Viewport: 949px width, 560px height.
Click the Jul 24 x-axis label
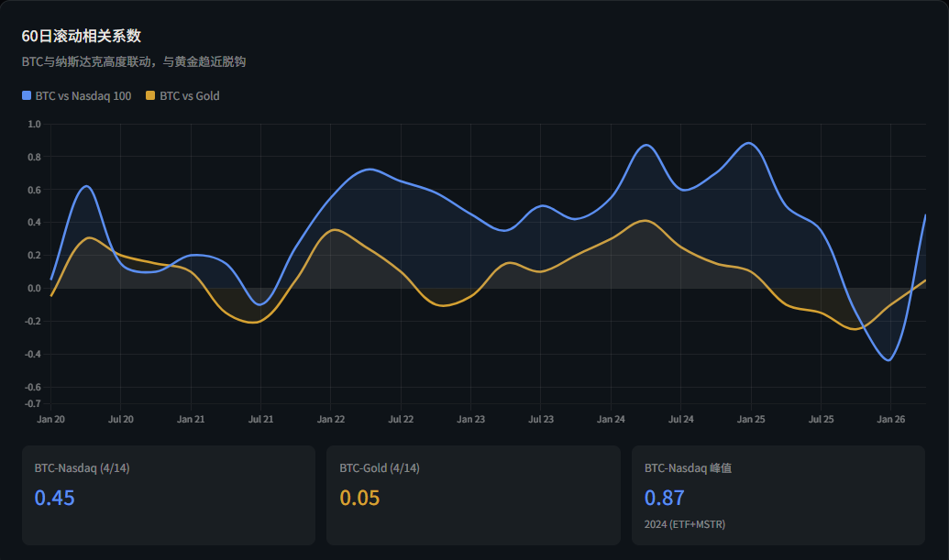click(x=680, y=419)
